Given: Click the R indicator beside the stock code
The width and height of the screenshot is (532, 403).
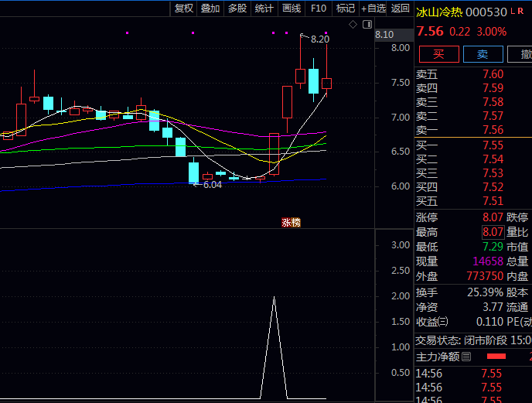Looking at the screenshot, I should coord(520,12).
